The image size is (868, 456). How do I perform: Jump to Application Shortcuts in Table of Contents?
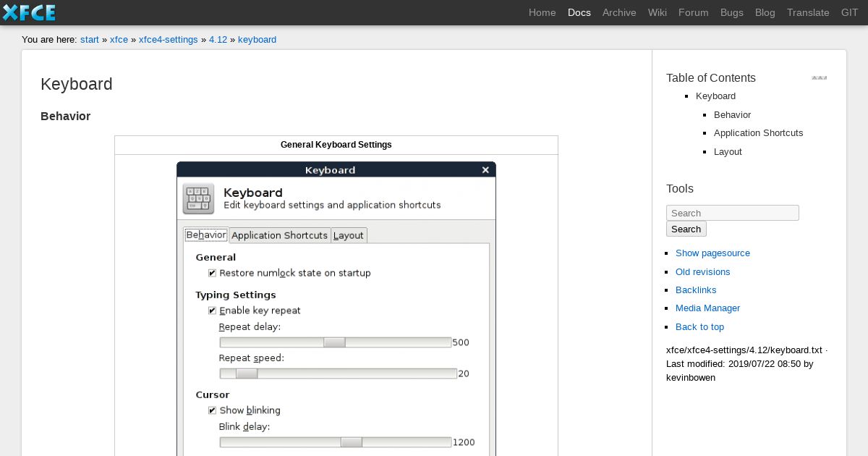pos(758,133)
